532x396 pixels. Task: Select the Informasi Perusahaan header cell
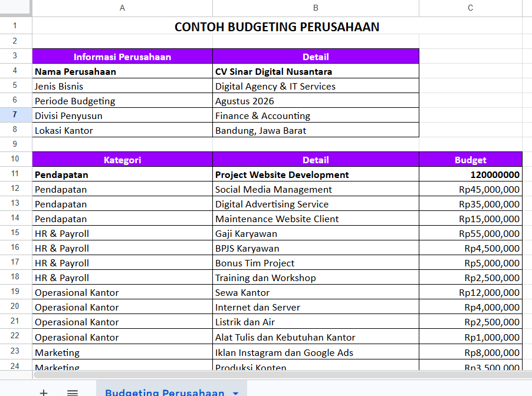pos(123,57)
